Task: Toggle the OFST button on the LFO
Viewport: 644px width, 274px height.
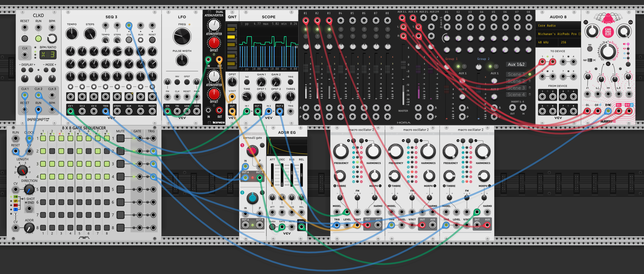Action: (x=187, y=82)
